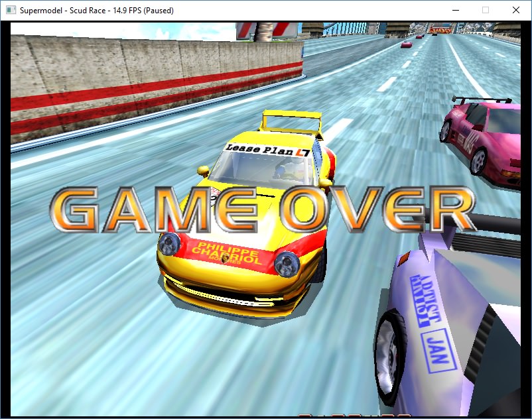
Task: Maximize the Supermodel window
Action: [x=486, y=10]
